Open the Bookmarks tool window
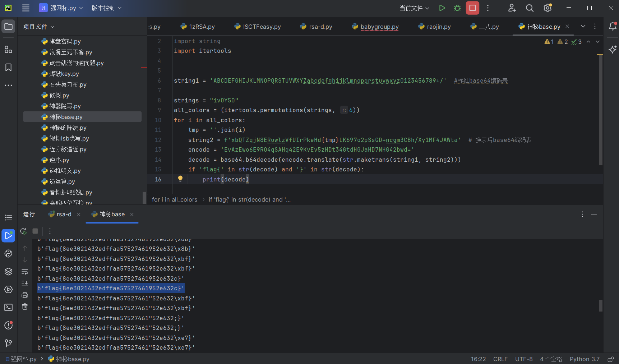 click(8, 67)
